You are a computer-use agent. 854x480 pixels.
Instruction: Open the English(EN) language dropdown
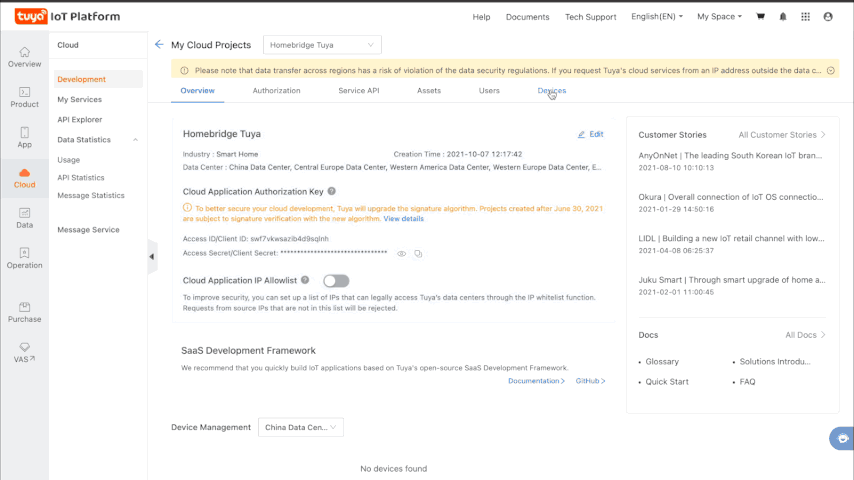[x=656, y=16]
